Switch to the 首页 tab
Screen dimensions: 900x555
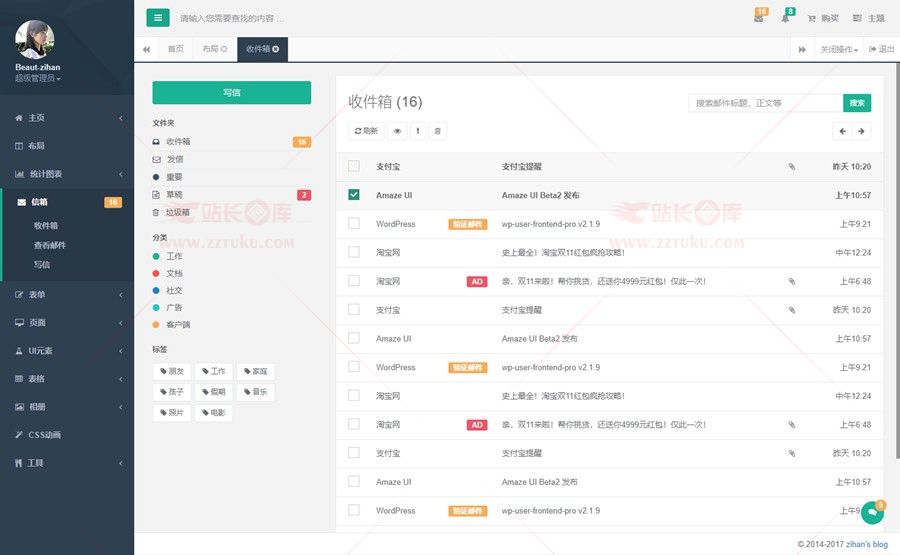[x=175, y=49]
